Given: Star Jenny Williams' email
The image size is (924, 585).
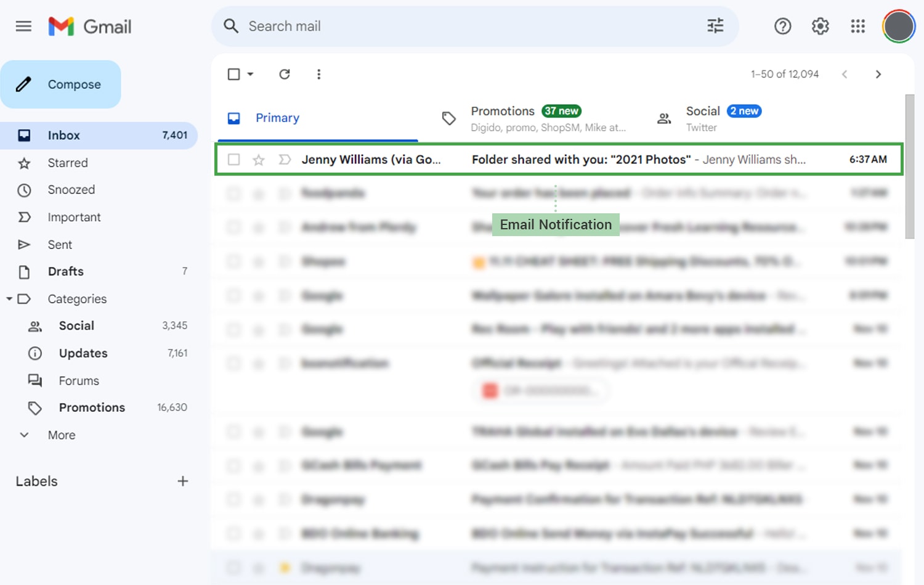Looking at the screenshot, I should [258, 159].
